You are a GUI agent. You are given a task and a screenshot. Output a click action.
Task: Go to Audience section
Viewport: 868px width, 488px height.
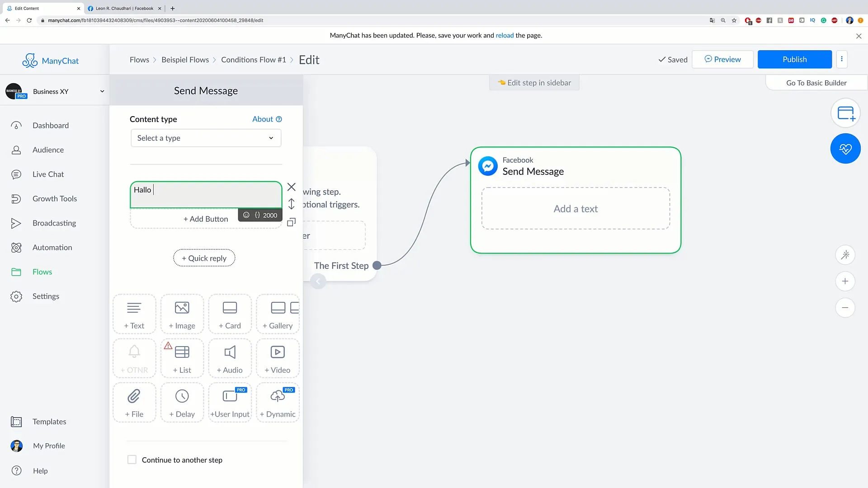[x=48, y=150]
